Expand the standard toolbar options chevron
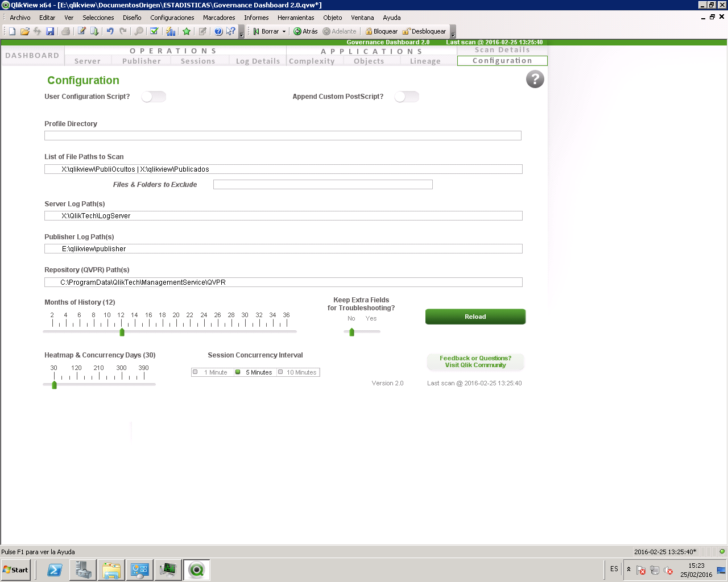Screen dimensions: 728x582 241,32
